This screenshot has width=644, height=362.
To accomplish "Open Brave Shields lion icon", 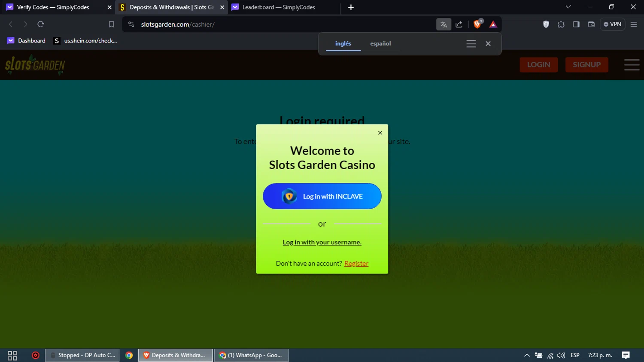I will click(x=477, y=24).
